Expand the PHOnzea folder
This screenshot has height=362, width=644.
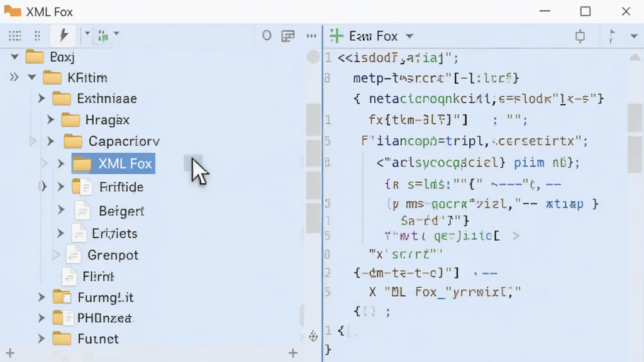click(x=42, y=317)
